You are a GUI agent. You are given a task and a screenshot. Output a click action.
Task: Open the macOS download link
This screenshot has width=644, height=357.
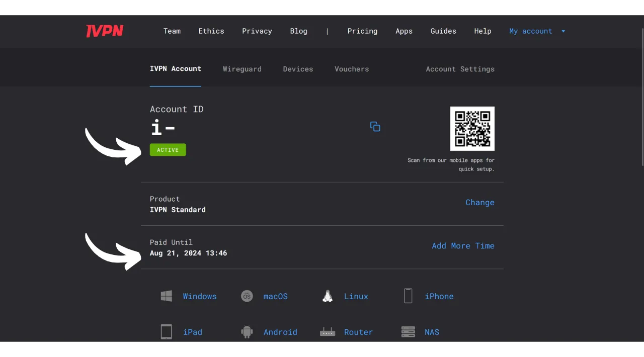click(276, 296)
